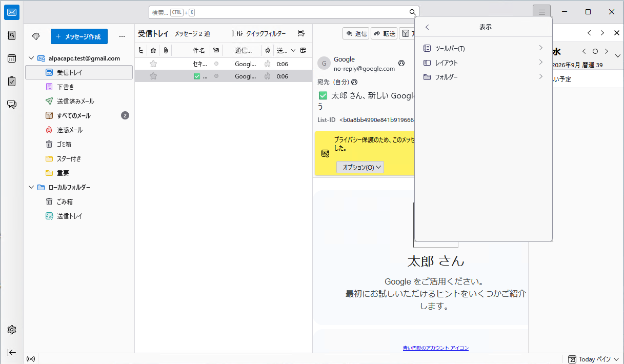Open the Calendar space

(x=12, y=58)
